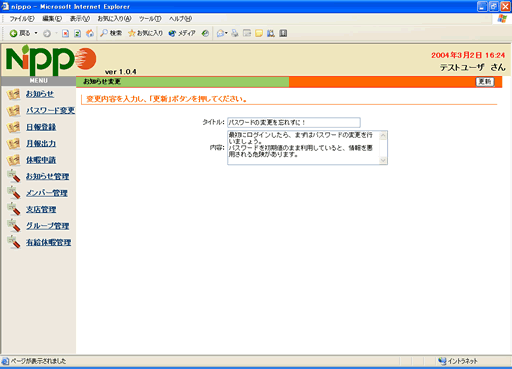Click the 2004年3月2日 16:24 date text
The height and width of the screenshot is (369, 512).
pyautogui.click(x=468, y=55)
